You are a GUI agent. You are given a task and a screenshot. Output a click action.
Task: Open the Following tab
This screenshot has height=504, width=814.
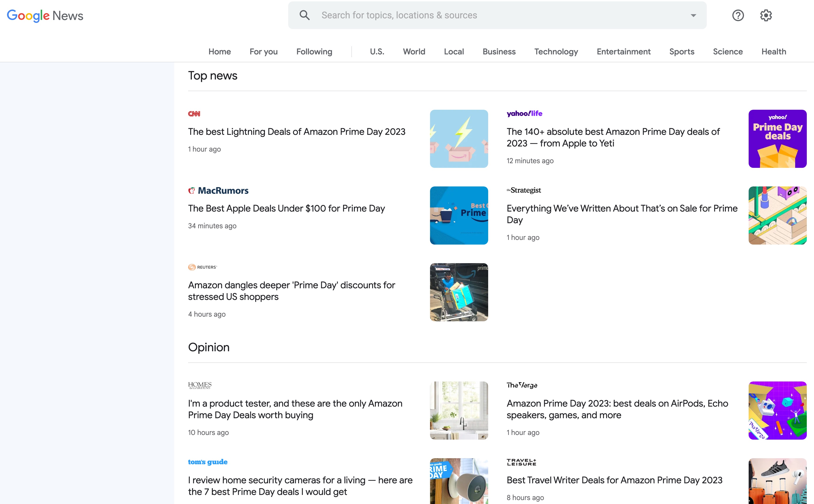(x=314, y=52)
